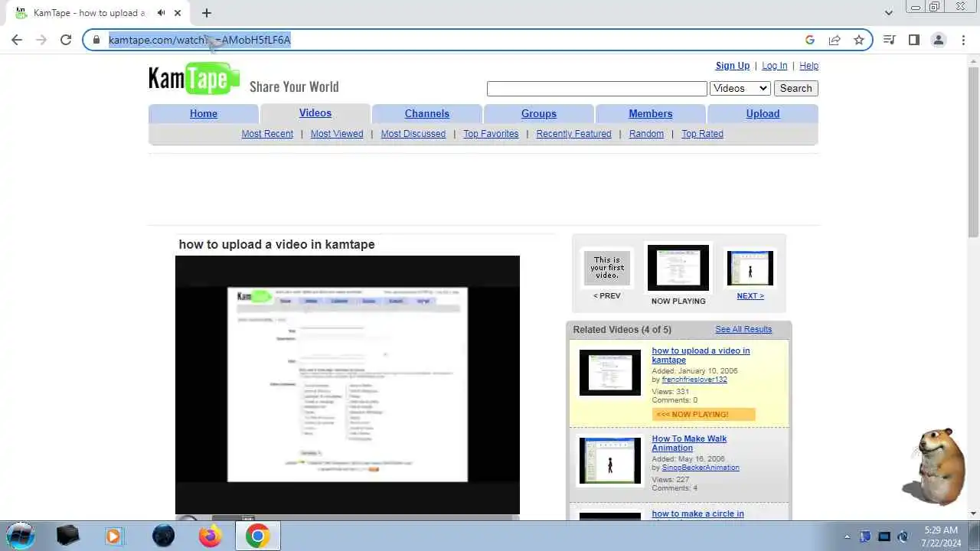Screen dimensions: 980x551
Task: Switch to Chrome in the taskbar
Action: (x=257, y=536)
